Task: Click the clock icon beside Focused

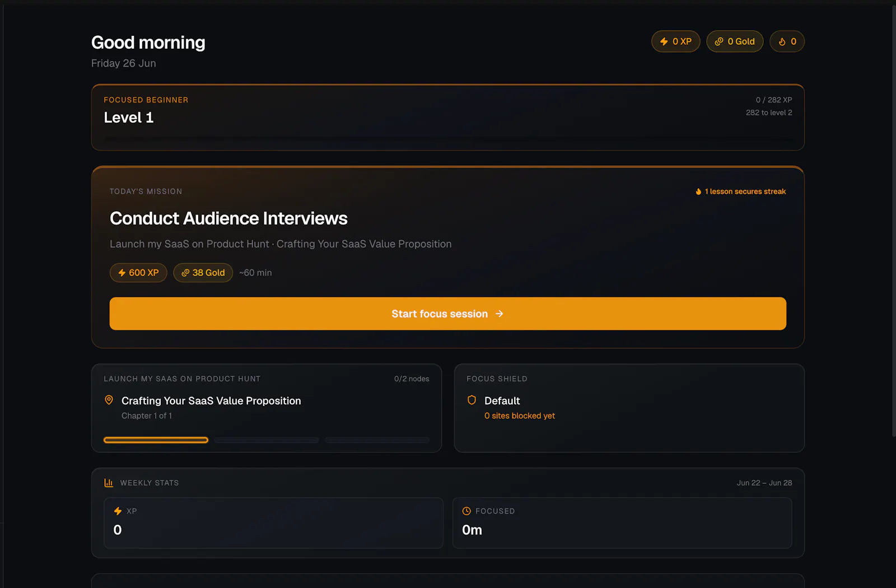Action: [466, 511]
